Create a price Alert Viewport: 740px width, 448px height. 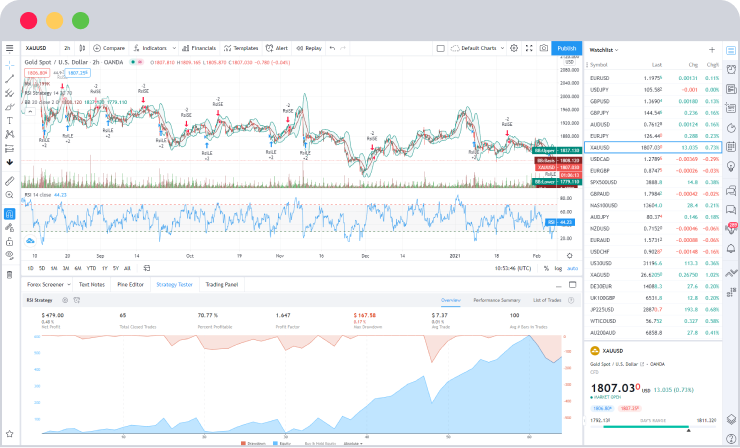(x=278, y=48)
